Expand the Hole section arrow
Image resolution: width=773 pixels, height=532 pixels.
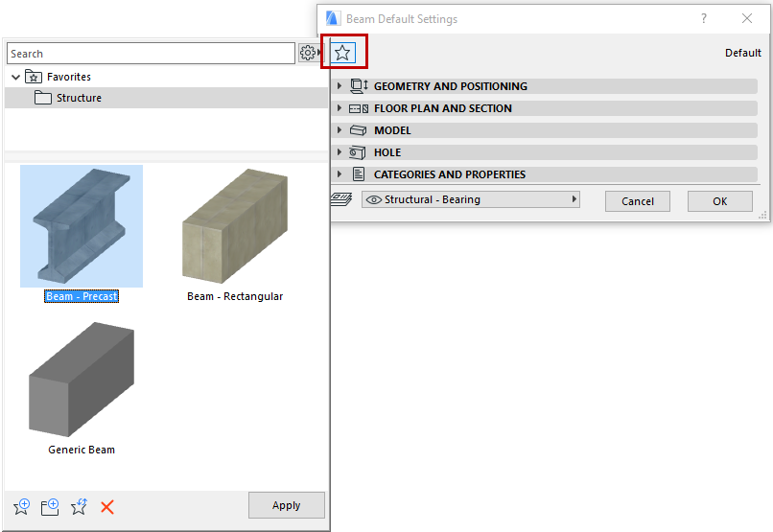tap(340, 152)
